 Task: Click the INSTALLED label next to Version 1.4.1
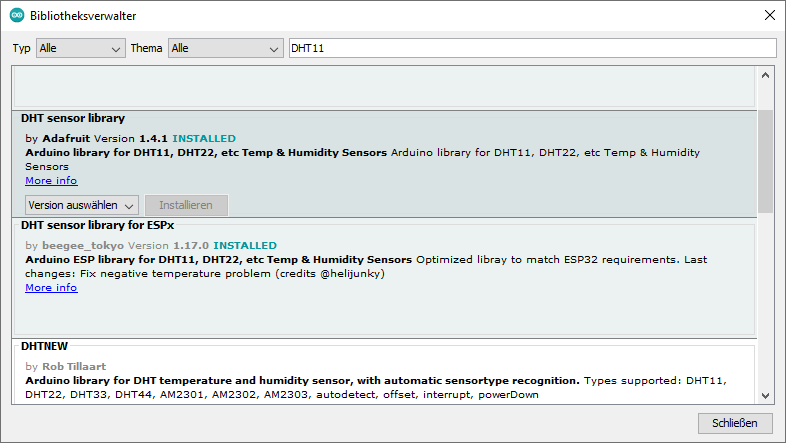[x=204, y=138]
